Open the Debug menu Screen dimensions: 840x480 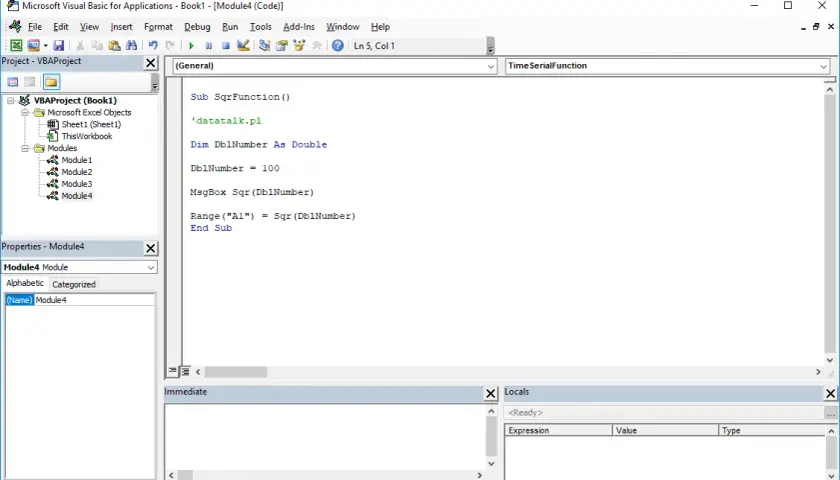tap(197, 27)
